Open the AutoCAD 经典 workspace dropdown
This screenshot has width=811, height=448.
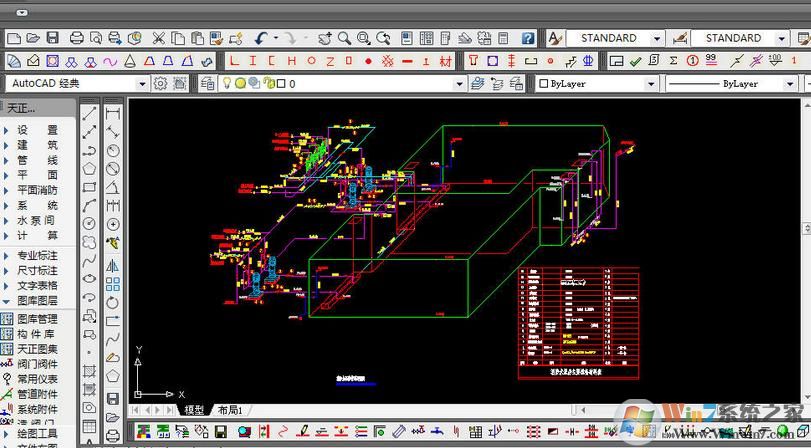tap(141, 84)
